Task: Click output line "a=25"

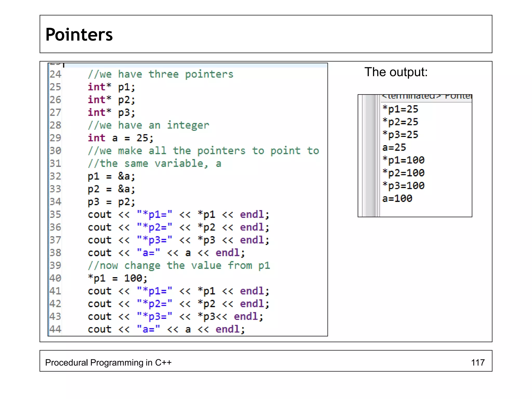Action: [x=394, y=147]
